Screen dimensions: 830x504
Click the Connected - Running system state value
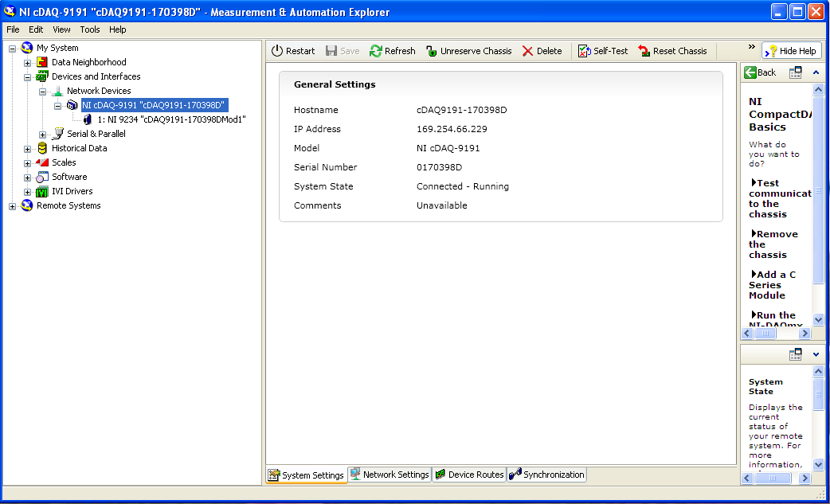pos(463,186)
